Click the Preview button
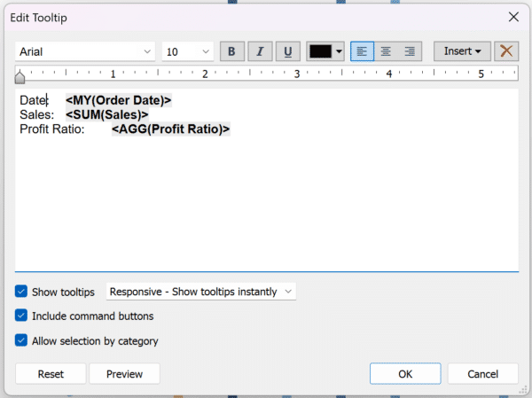532x398 pixels. pos(124,374)
